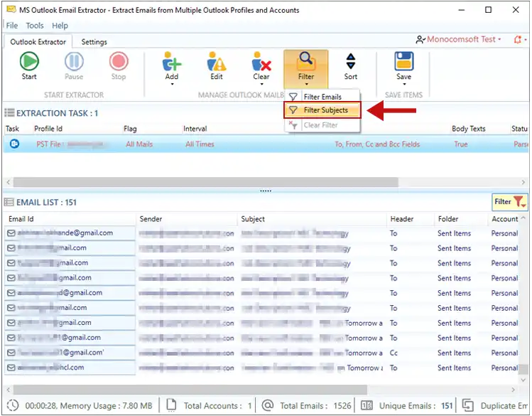This screenshot has height=416, width=532.
Task: Click the green Start extractor icon
Action: pyautogui.click(x=29, y=61)
